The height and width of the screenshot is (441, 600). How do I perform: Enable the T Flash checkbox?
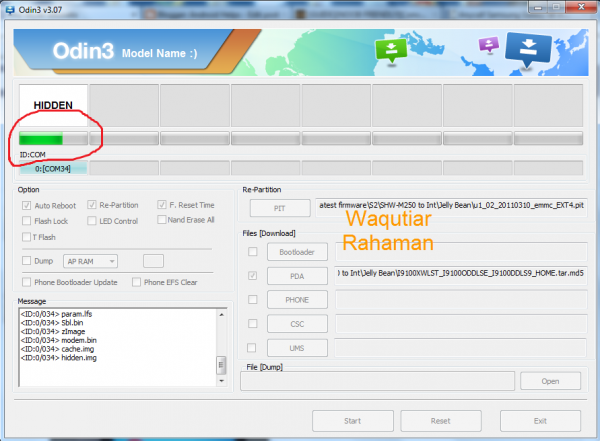click(26, 237)
